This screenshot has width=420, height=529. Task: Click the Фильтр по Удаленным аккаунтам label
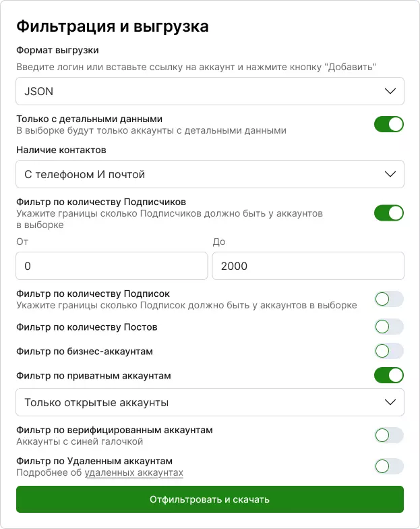click(x=94, y=462)
